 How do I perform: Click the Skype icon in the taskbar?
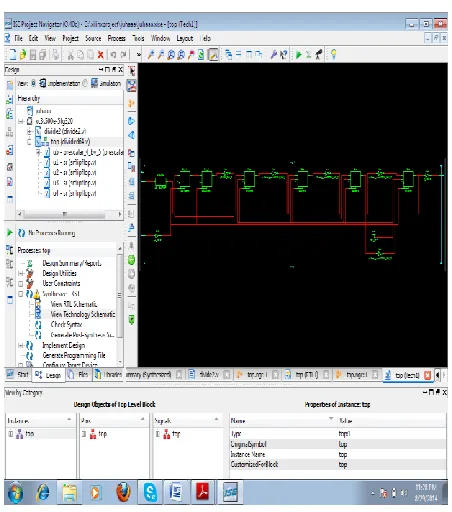[x=150, y=492]
